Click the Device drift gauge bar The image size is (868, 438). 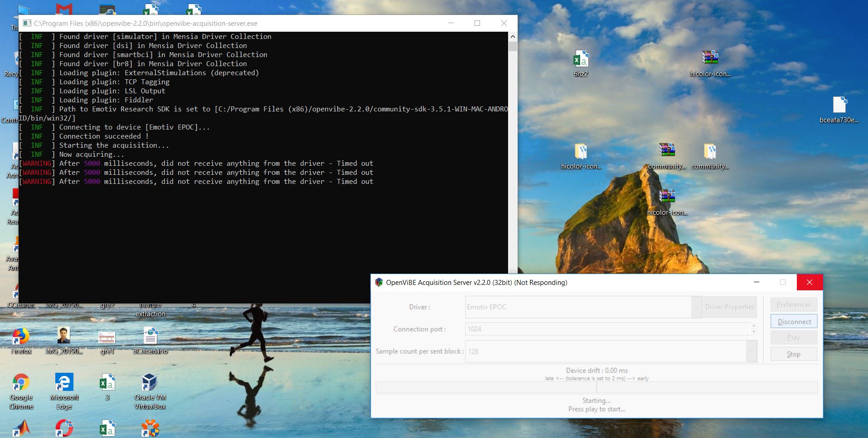point(596,387)
